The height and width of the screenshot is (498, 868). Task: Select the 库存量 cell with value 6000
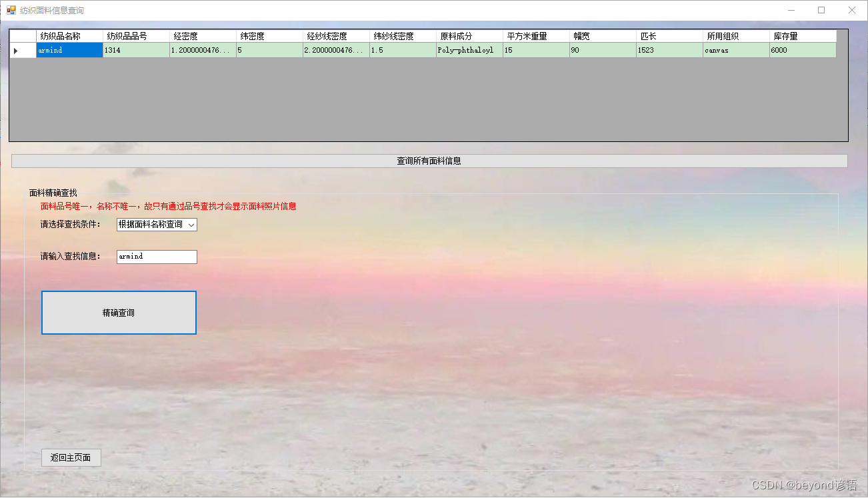point(803,51)
